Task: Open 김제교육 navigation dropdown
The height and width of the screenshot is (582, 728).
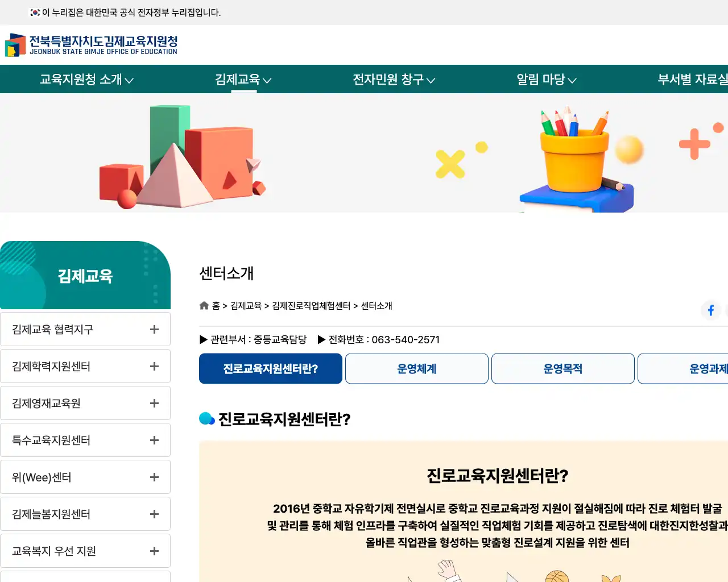Action: [x=243, y=80]
